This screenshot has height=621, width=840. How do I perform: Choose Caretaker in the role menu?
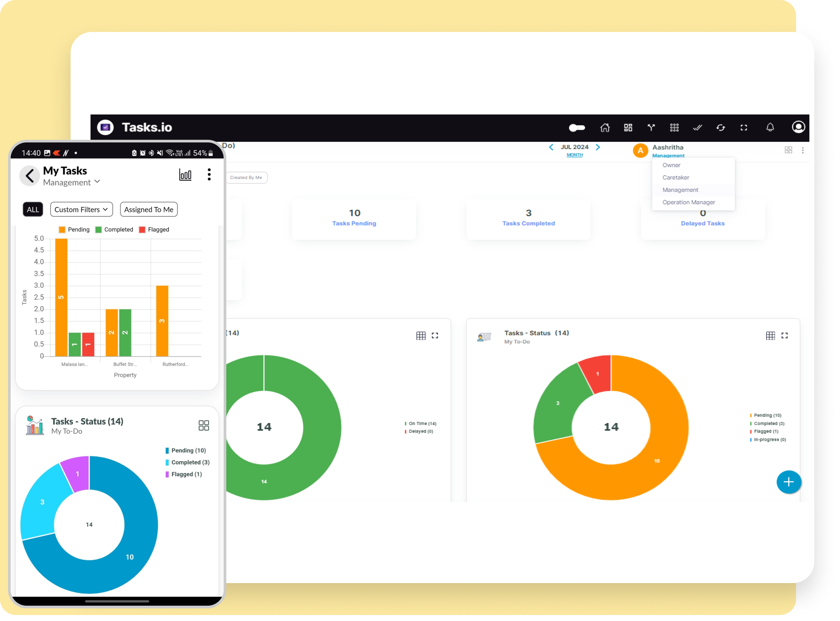(676, 177)
